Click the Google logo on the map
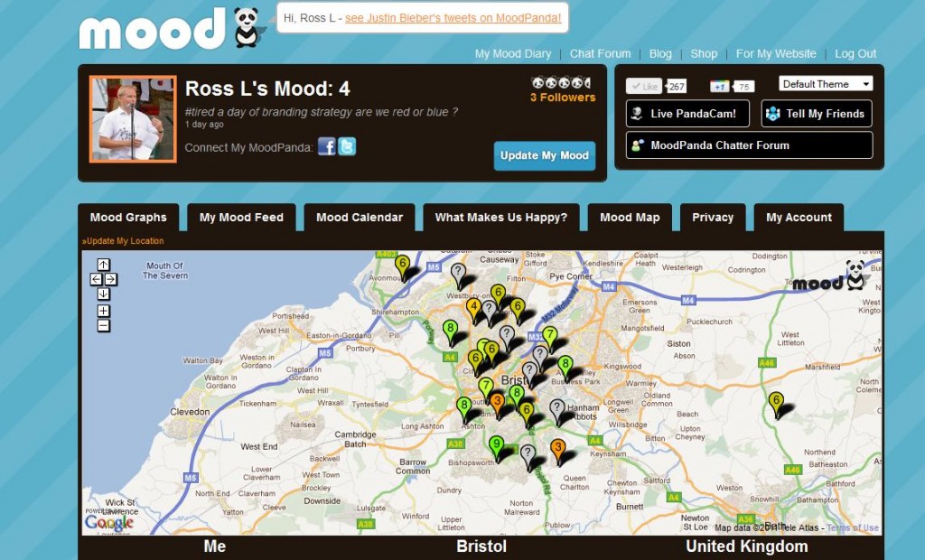 pos(109,522)
